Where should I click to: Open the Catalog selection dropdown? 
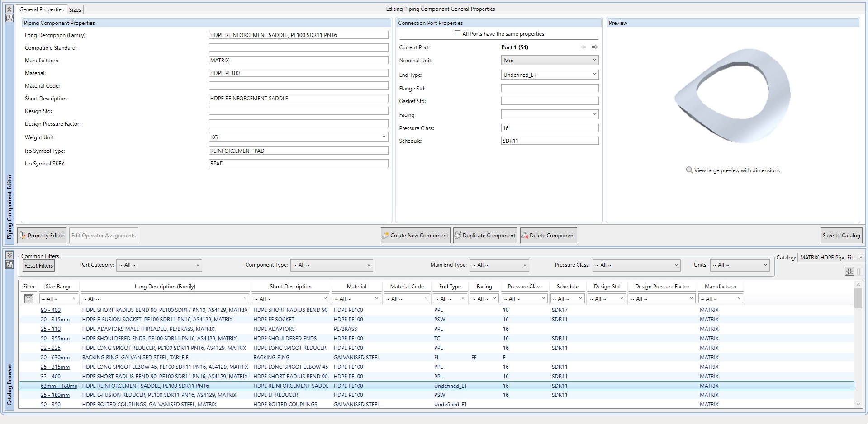[x=831, y=258]
